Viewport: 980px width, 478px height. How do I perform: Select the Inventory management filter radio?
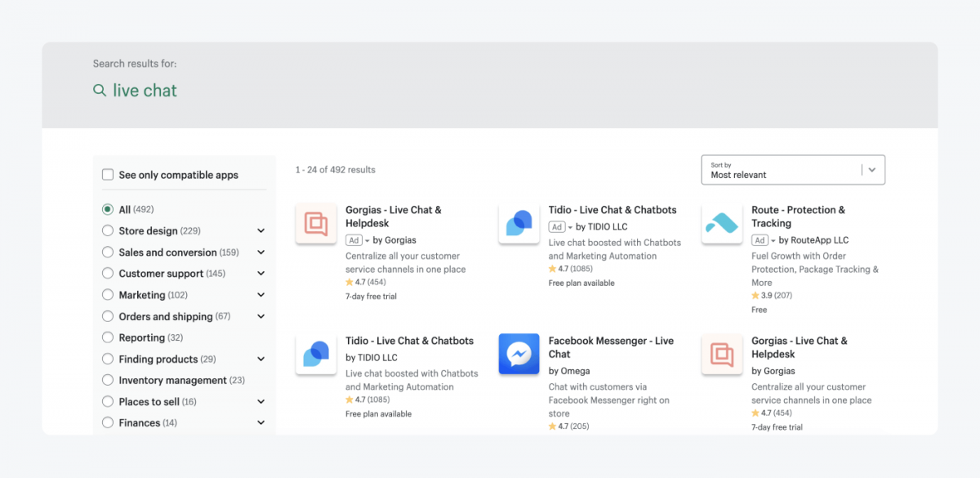pyautogui.click(x=108, y=380)
